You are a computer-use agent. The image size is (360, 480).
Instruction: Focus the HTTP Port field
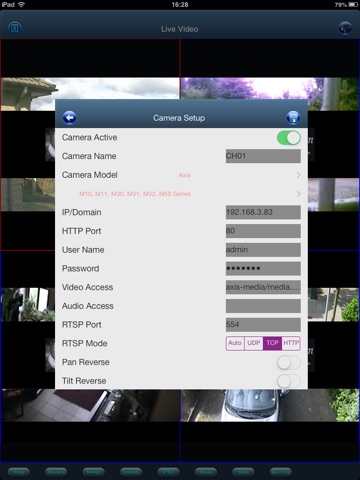[x=263, y=231]
